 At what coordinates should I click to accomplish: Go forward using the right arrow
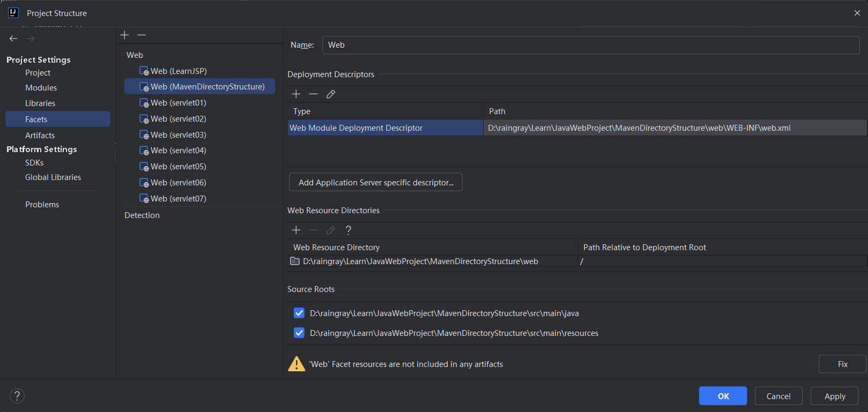click(31, 39)
